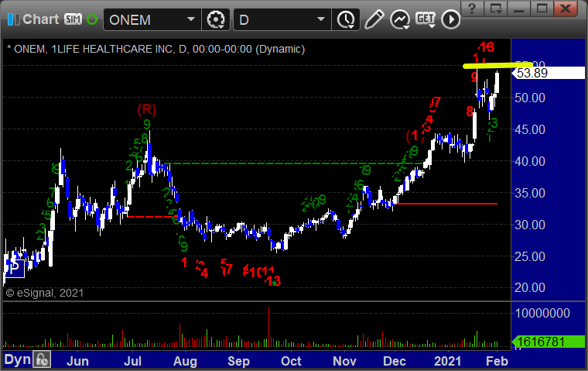This screenshot has width=588, height=371.
Task: Close the chart window
Action: click(x=565, y=9)
